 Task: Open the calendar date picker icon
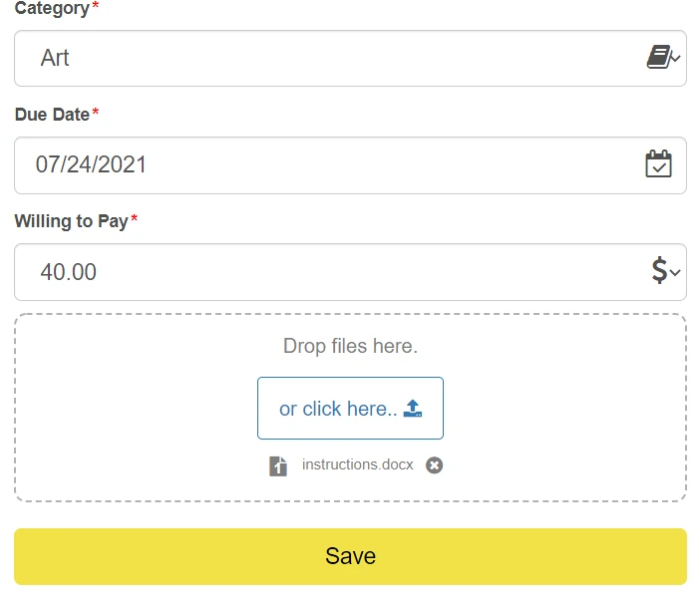658,164
